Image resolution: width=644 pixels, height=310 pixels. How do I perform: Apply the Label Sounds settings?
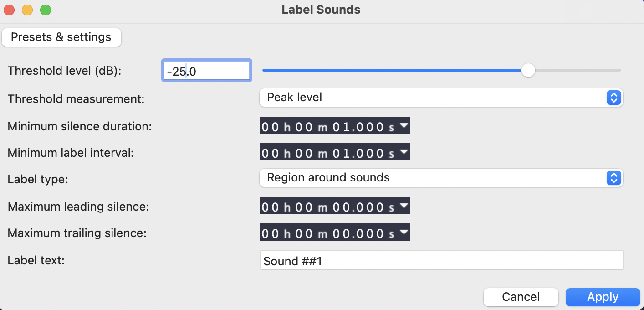[603, 297]
